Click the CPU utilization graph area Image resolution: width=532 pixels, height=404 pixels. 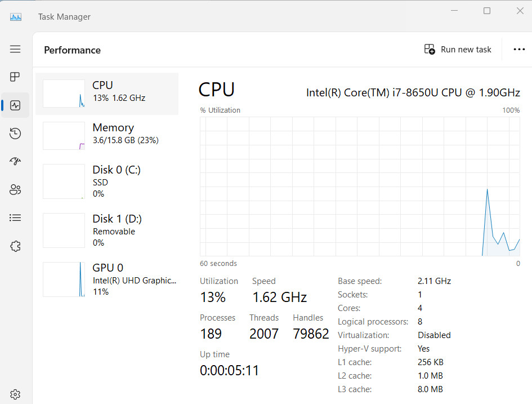click(x=360, y=187)
